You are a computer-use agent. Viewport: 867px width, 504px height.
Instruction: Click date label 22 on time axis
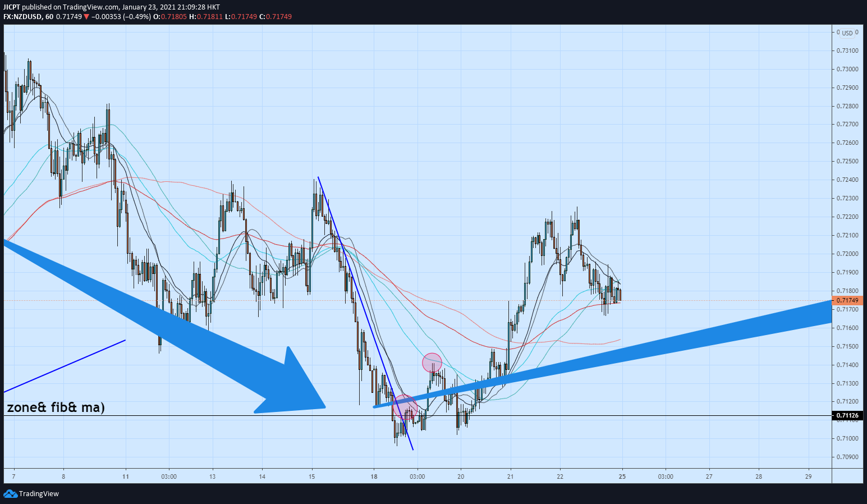tap(560, 476)
